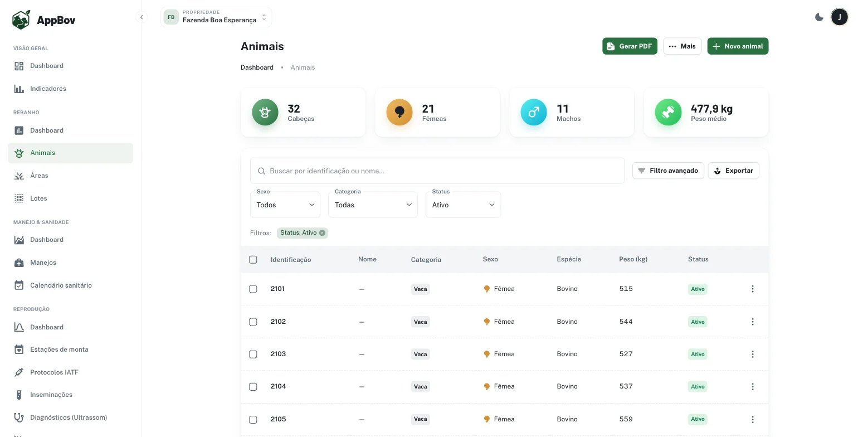Click the search magnifier icon
868x437 pixels.
pos(261,171)
